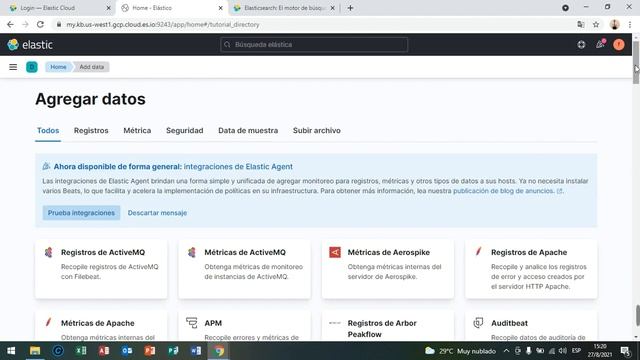Click the Auditbeat icon
The height and width of the screenshot is (360, 640).
point(478,323)
